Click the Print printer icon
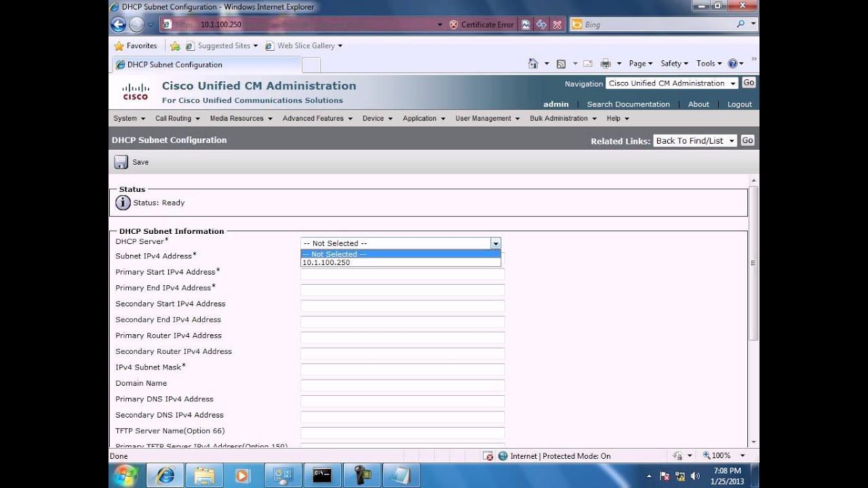Image resolution: width=868 pixels, height=488 pixels. tap(606, 64)
